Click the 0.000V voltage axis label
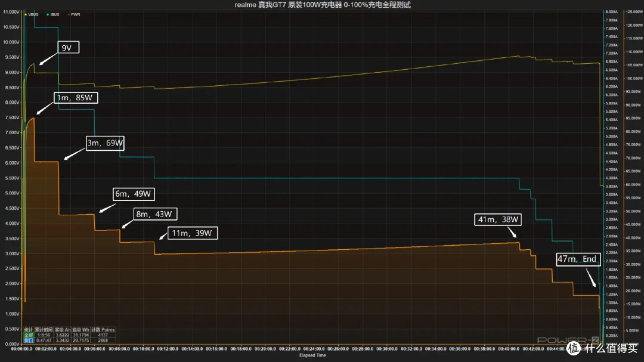This screenshot has height=362, width=644. tap(11, 344)
